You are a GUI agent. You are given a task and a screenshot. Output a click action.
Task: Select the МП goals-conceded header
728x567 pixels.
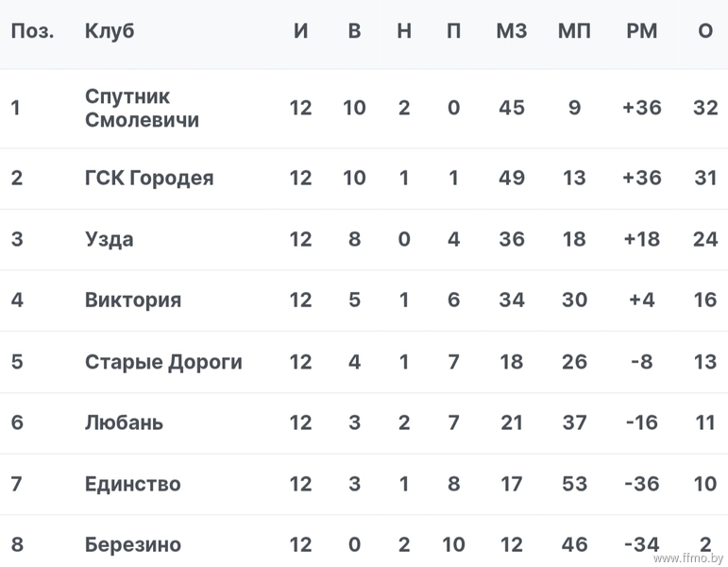[574, 31]
